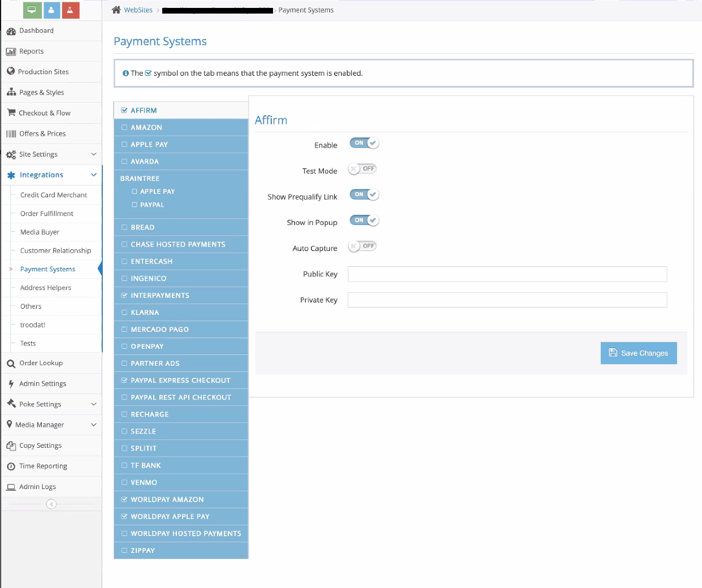Open the troodat! submenu item
Viewport: 702px width, 588px height.
coord(33,325)
